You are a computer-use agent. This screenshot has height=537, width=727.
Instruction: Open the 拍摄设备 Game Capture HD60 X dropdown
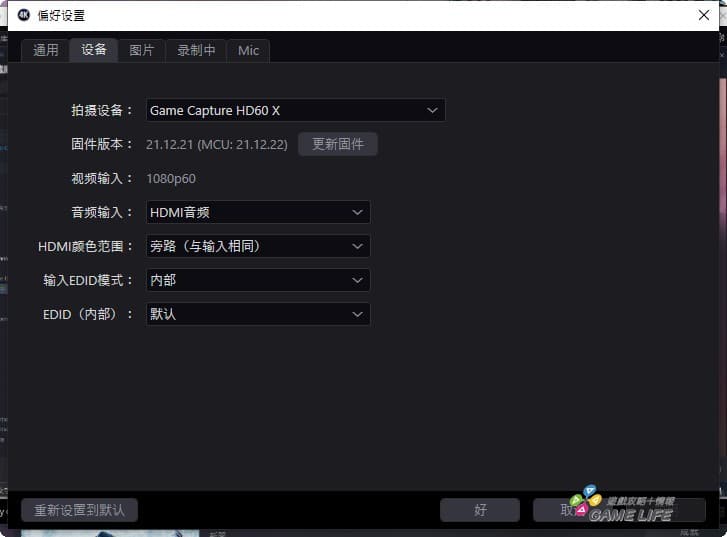click(x=295, y=110)
